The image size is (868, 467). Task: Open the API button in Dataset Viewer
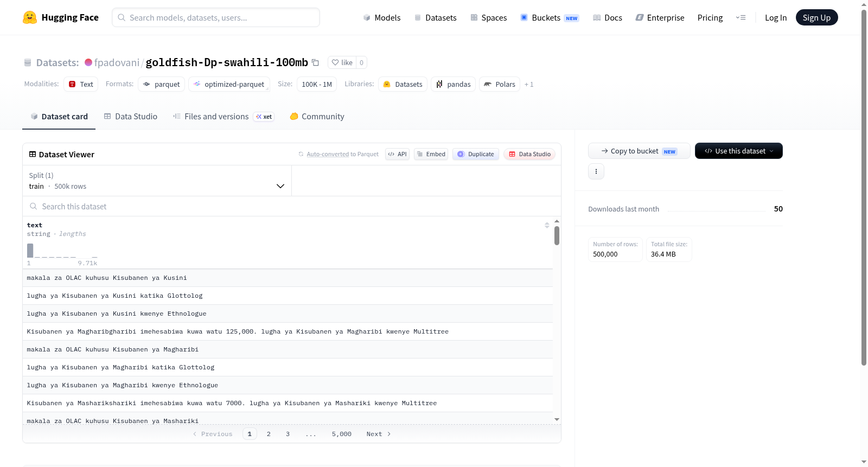click(397, 154)
